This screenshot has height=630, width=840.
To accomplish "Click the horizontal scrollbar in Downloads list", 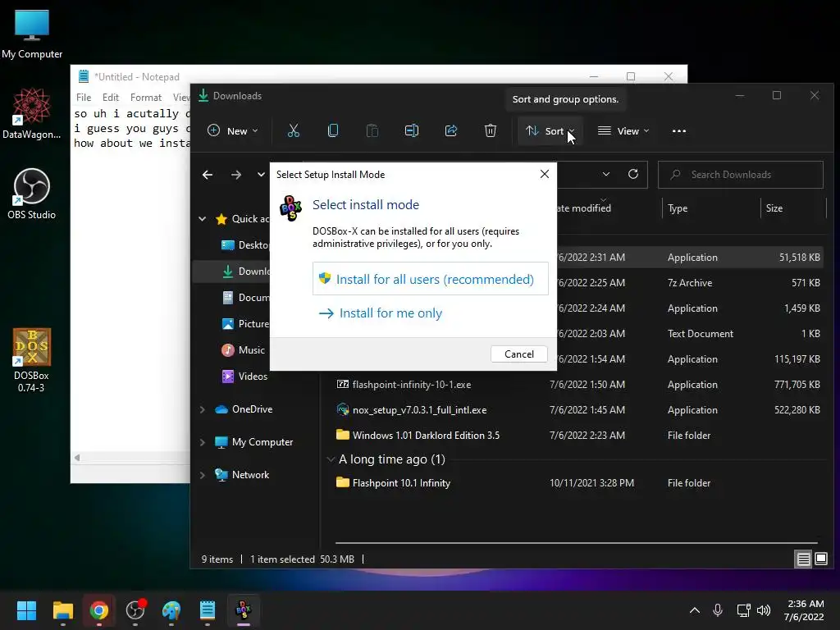I will click(577, 543).
